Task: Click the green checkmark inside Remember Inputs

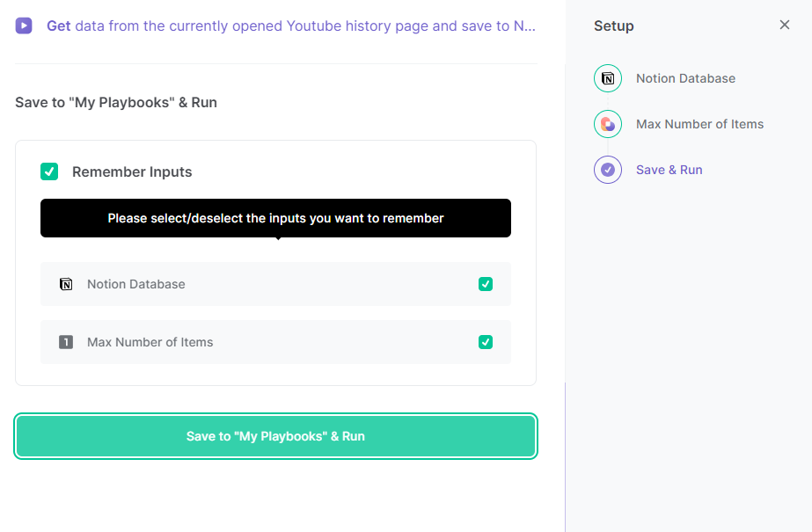Action: [49, 171]
